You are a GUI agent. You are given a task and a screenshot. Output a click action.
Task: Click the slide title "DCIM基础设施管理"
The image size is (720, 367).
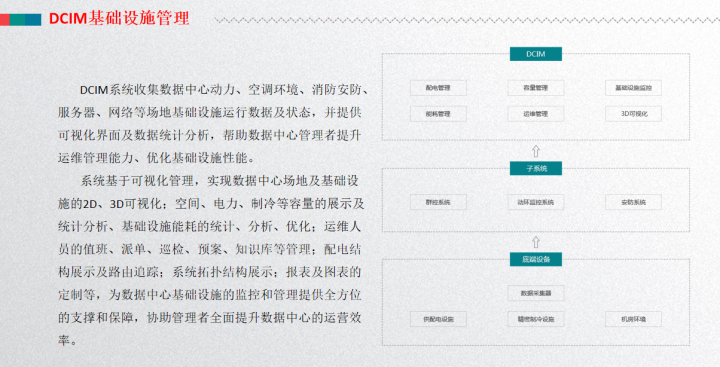pyautogui.click(x=119, y=18)
